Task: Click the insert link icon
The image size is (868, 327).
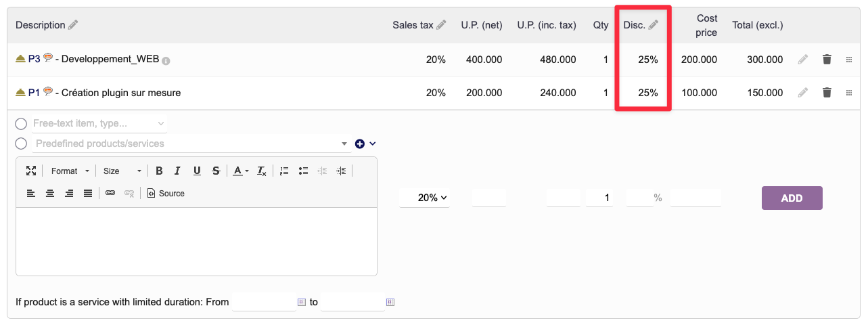Action: click(x=110, y=194)
